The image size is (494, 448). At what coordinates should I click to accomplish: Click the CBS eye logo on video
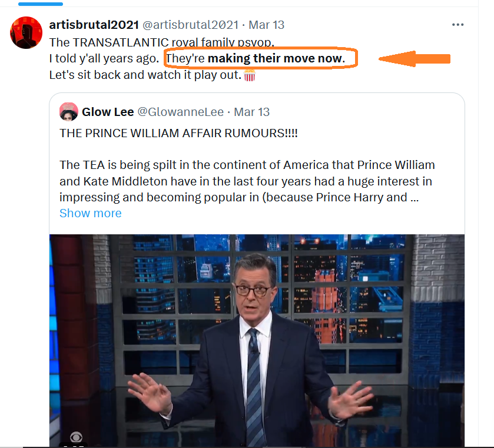(76, 437)
